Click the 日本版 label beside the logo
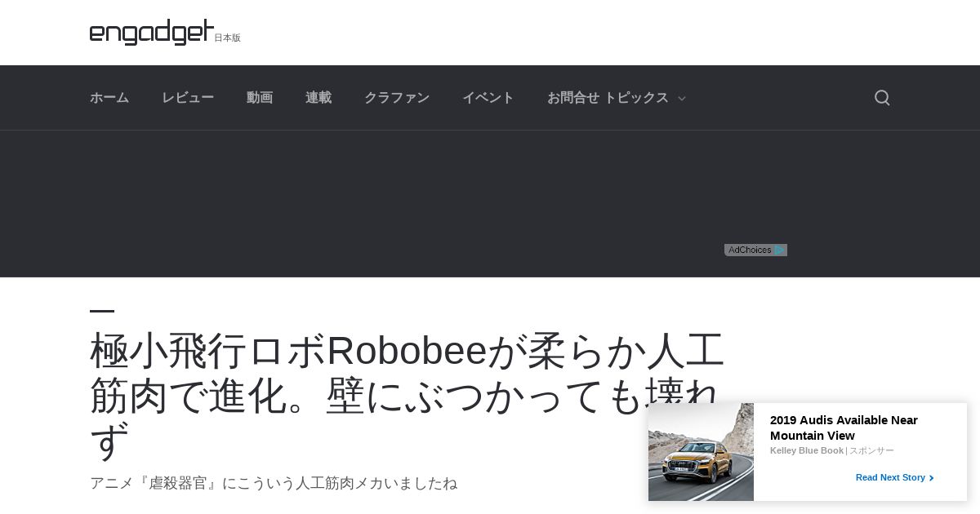Viewport: 980px width, 514px height. pos(228,38)
